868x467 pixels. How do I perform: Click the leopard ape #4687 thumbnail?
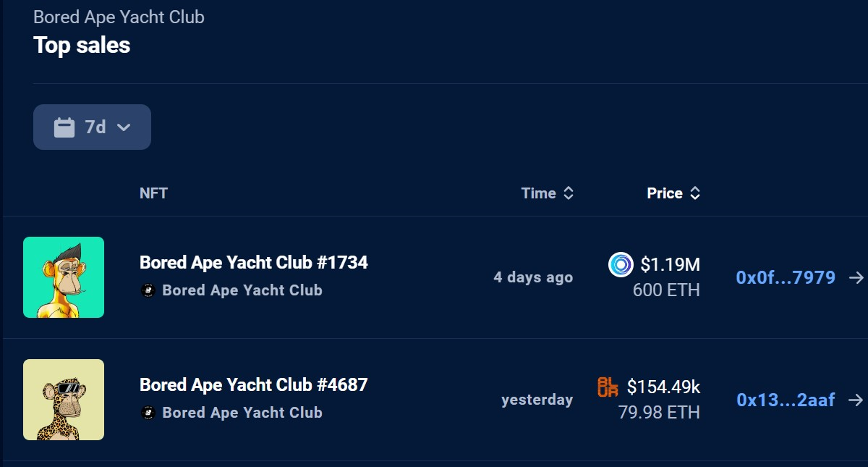click(x=64, y=400)
